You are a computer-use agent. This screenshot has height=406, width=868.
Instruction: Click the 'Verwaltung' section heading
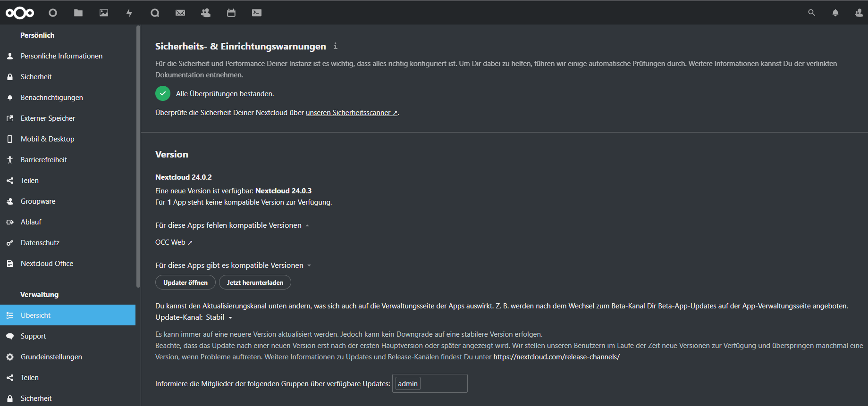(40, 295)
